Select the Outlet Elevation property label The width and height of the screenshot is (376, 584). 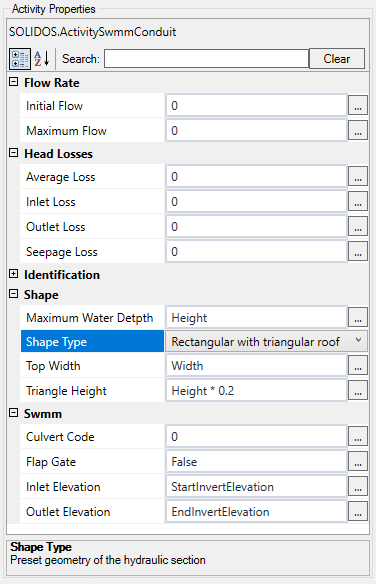68,512
